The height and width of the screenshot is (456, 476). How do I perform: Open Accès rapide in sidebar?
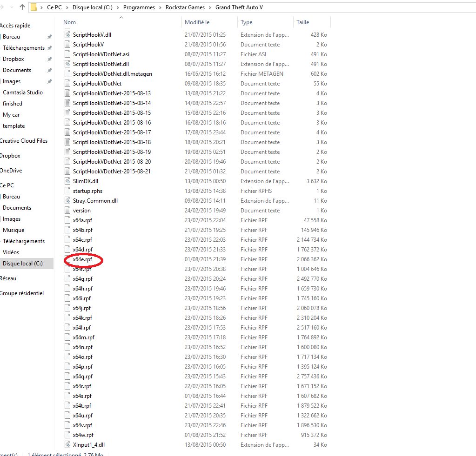[x=15, y=26]
